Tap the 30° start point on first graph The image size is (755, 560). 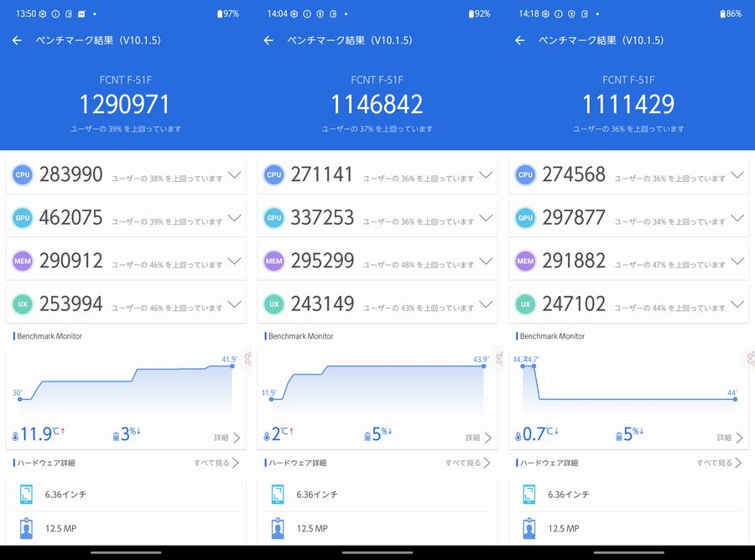tap(20, 399)
